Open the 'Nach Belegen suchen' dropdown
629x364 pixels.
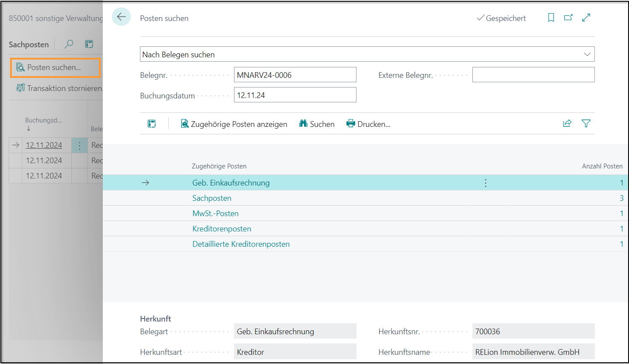click(x=587, y=55)
